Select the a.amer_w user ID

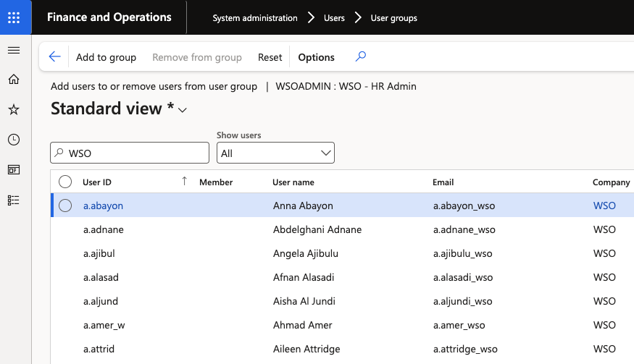coord(104,325)
